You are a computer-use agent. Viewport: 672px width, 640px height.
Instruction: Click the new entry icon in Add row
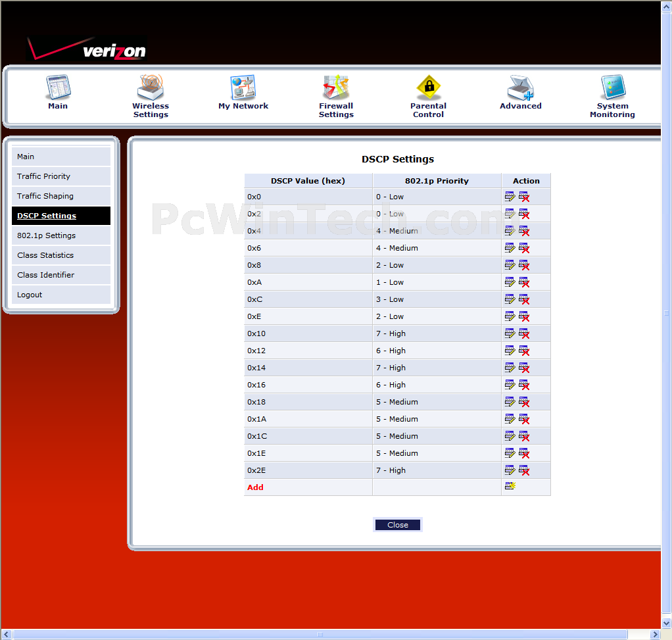[x=510, y=485]
